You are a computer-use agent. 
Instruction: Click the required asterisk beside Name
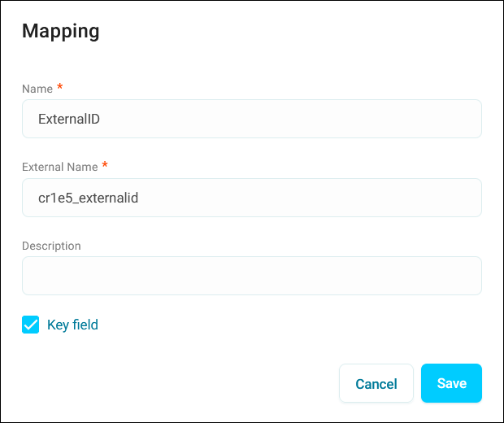(x=60, y=86)
